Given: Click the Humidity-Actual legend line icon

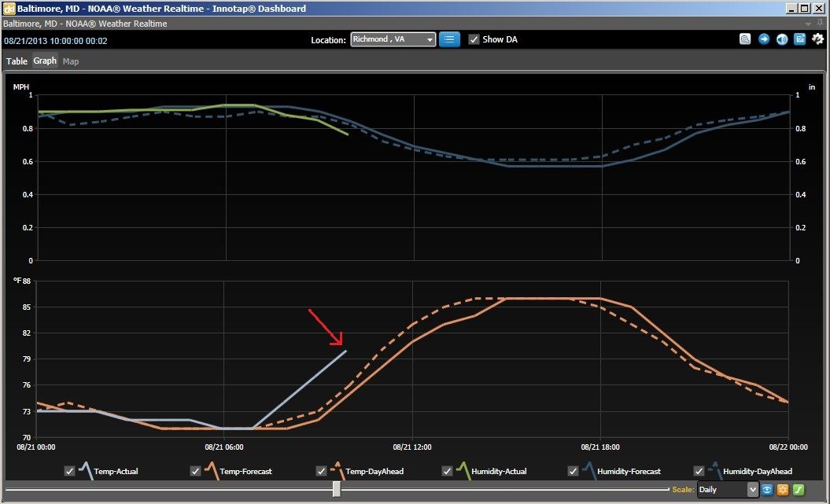Looking at the screenshot, I should [x=463, y=471].
